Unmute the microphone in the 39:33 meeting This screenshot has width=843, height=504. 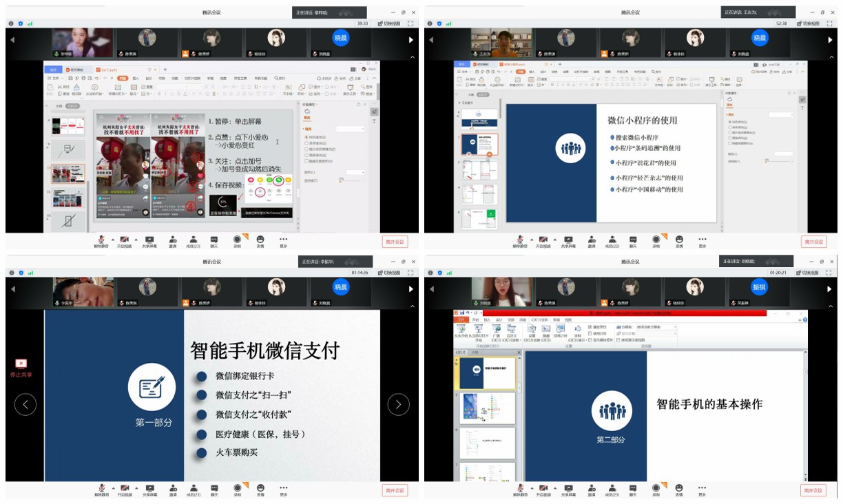(x=101, y=241)
